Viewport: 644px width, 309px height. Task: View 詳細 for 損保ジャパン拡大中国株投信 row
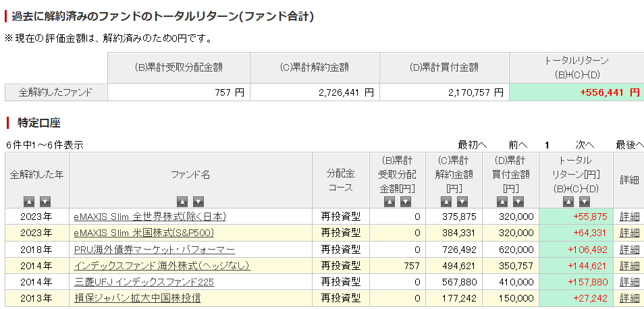pyautogui.click(x=629, y=298)
